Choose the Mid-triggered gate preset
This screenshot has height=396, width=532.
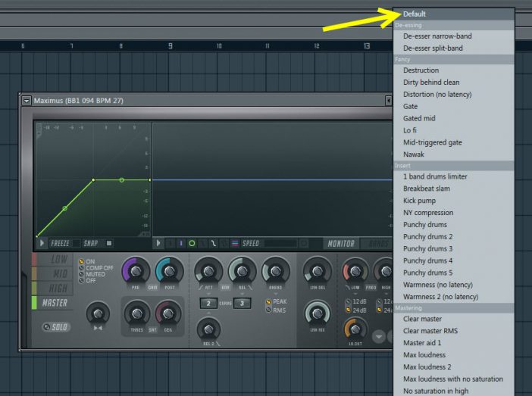454,142
